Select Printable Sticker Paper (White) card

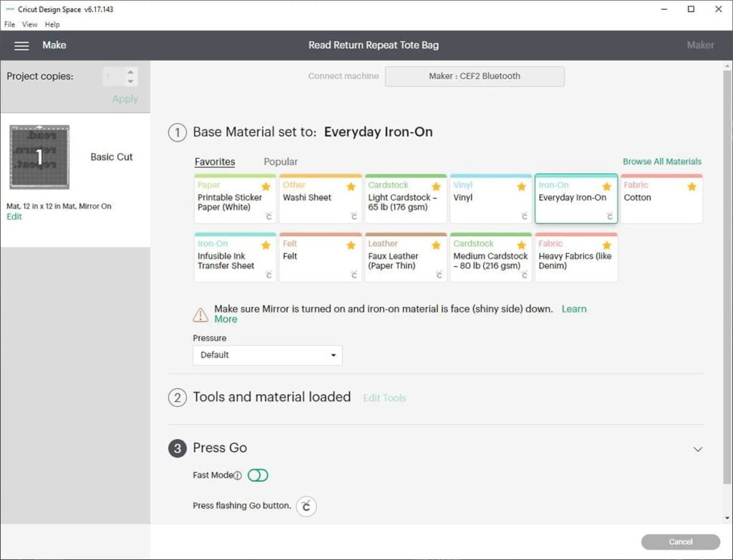click(235, 199)
